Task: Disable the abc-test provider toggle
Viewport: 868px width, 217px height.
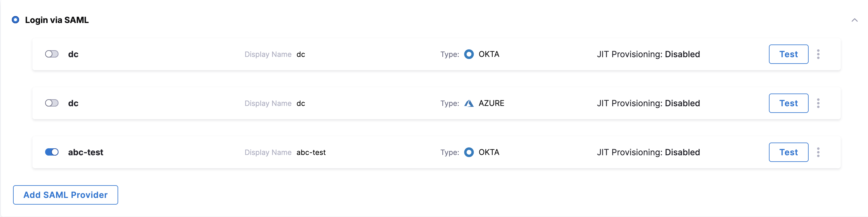Action: click(x=52, y=153)
